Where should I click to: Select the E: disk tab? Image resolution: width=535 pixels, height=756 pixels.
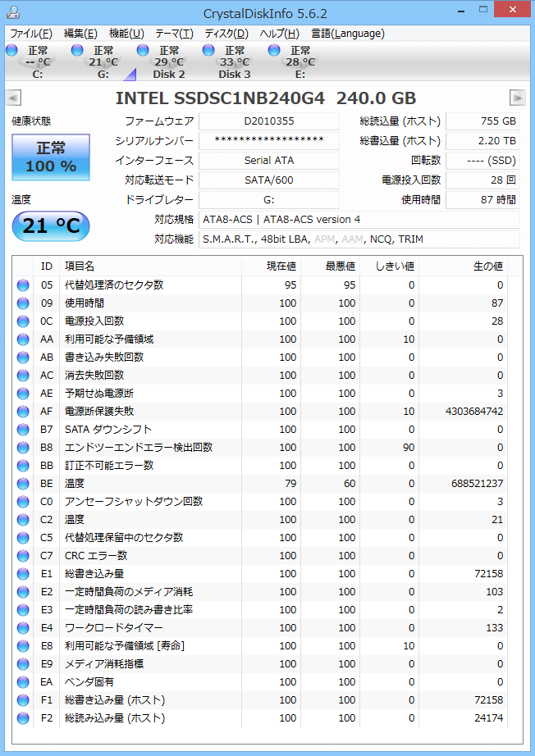point(295,62)
